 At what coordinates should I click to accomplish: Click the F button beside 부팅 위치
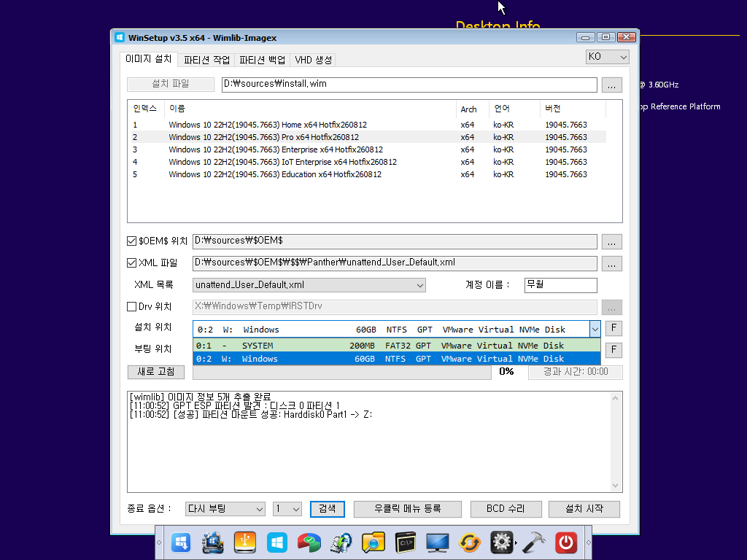[x=614, y=349]
